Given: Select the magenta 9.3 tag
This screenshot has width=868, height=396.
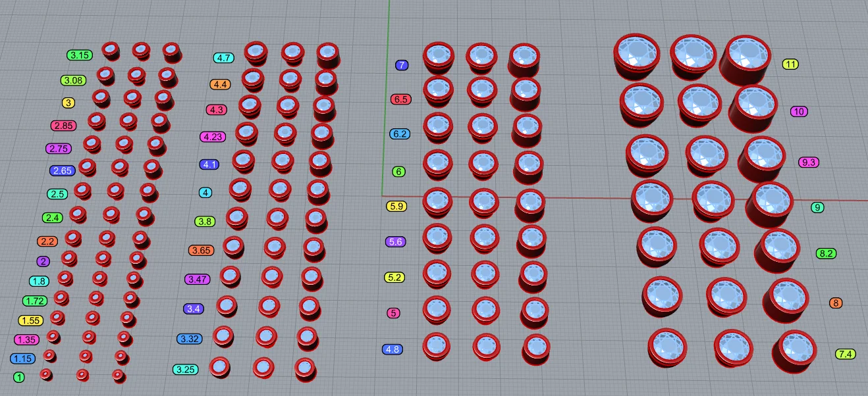Looking at the screenshot, I should tap(808, 162).
